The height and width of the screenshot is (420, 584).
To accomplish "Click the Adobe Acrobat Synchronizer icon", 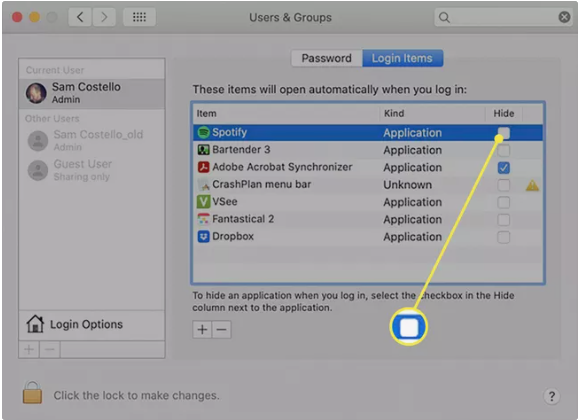I will pyautogui.click(x=203, y=167).
